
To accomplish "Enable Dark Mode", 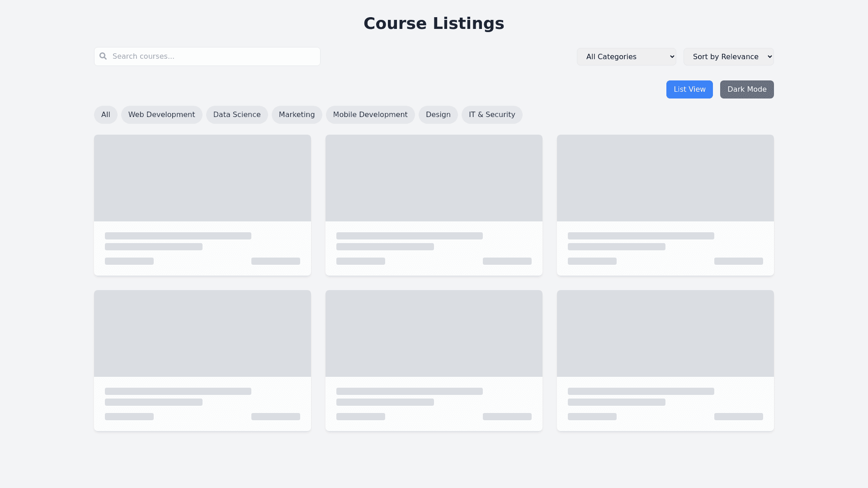I will 746,89.
